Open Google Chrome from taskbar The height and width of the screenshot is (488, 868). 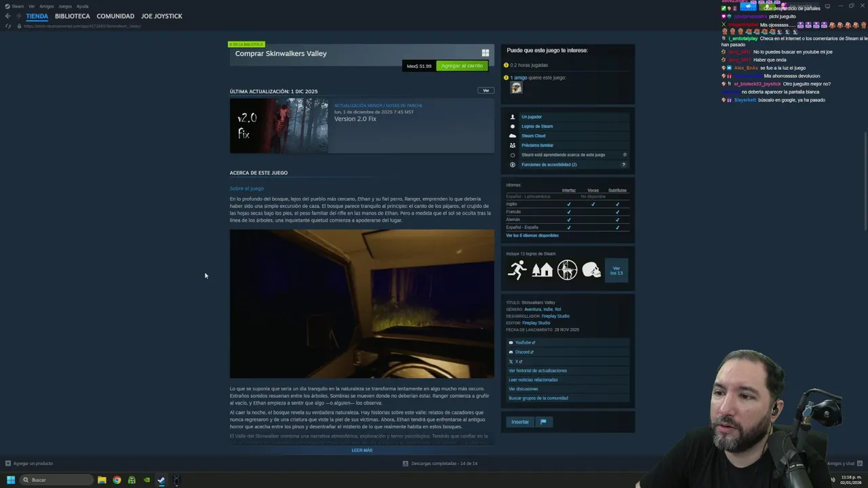pyautogui.click(x=117, y=480)
